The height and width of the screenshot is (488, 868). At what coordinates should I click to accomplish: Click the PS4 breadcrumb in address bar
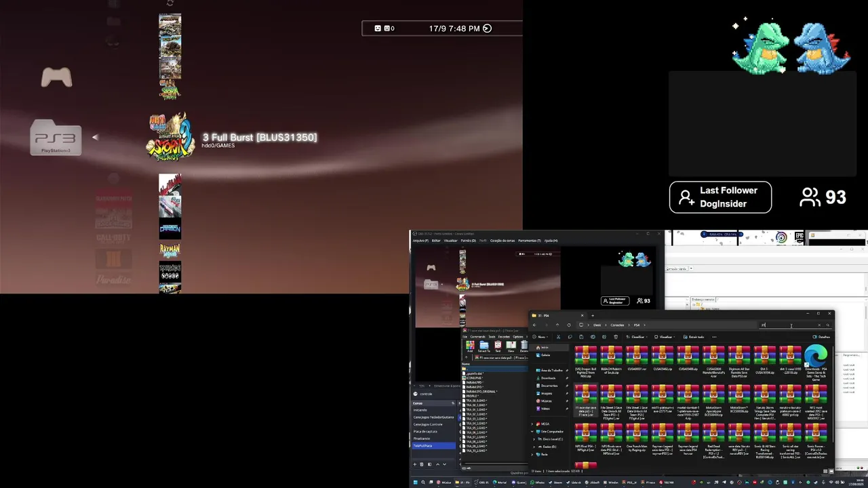tap(637, 325)
